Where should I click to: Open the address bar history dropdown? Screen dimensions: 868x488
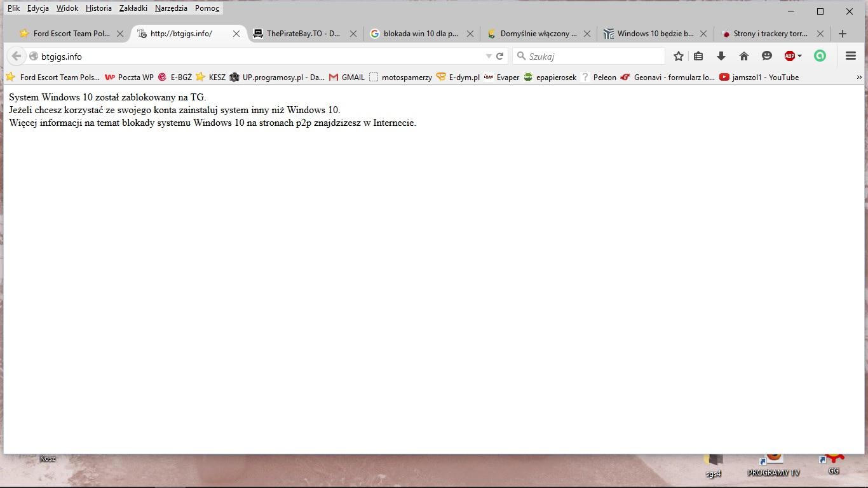489,57
